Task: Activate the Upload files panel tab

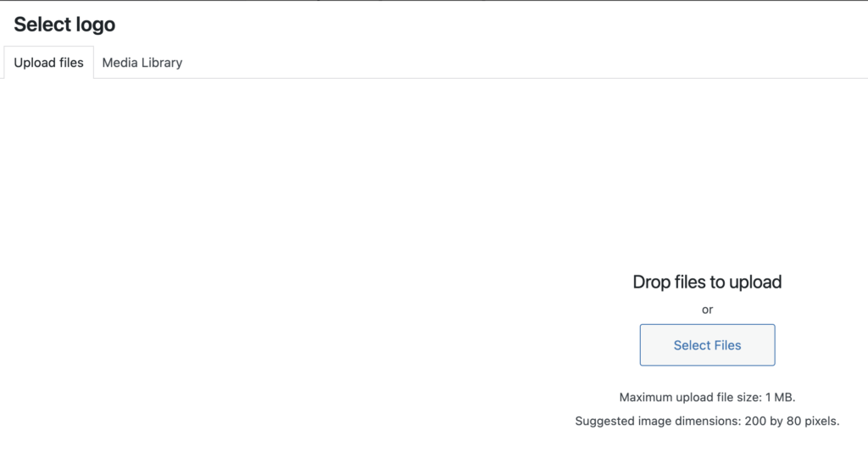Action: (48, 63)
